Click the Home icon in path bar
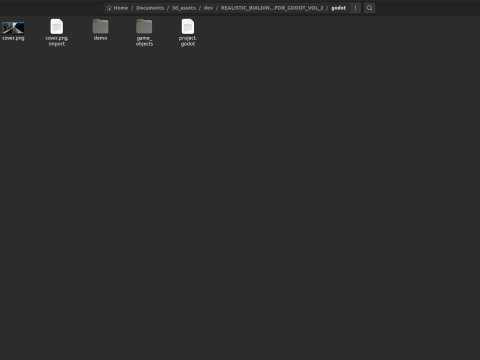This screenshot has width=480, height=360. pyautogui.click(x=109, y=8)
